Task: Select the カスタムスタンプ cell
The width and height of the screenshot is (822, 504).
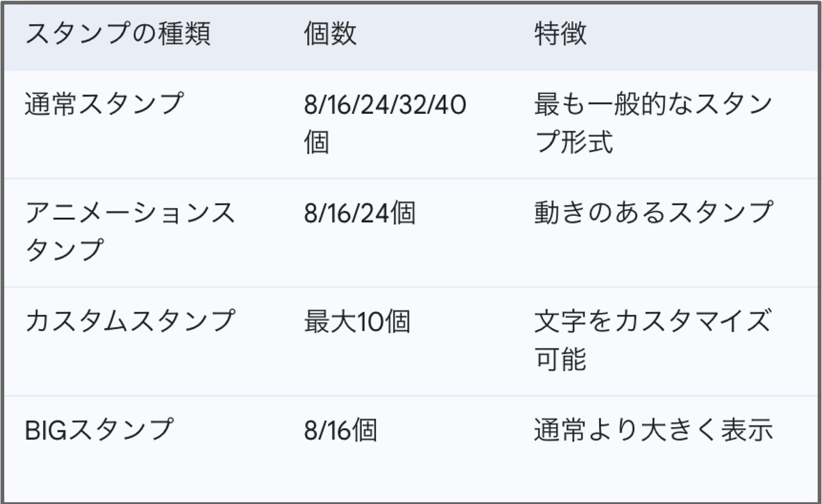Action: [x=130, y=322]
